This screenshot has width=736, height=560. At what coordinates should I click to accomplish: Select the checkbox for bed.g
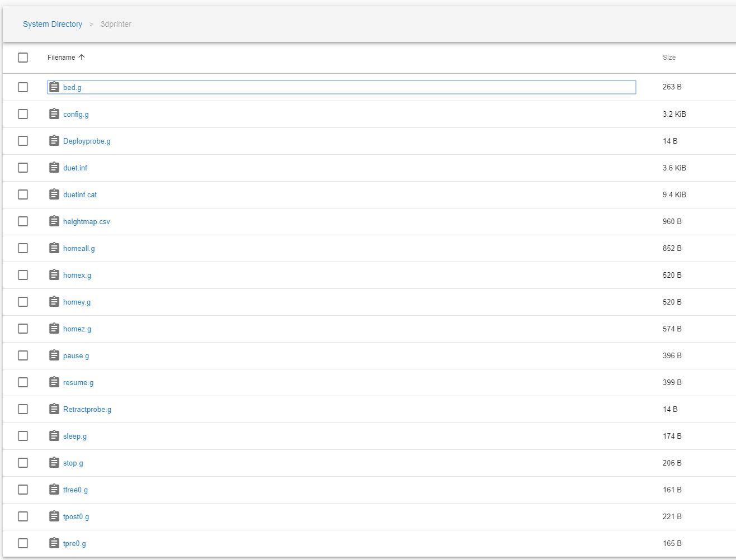[x=23, y=87]
